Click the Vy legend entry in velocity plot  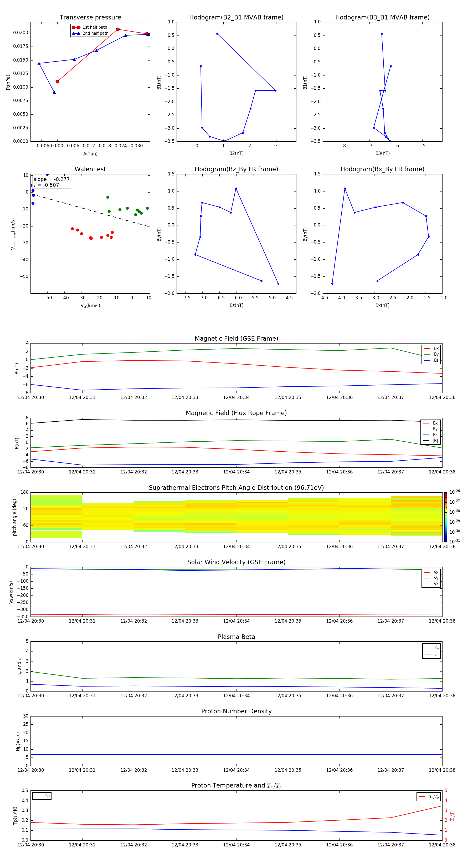pos(431,578)
